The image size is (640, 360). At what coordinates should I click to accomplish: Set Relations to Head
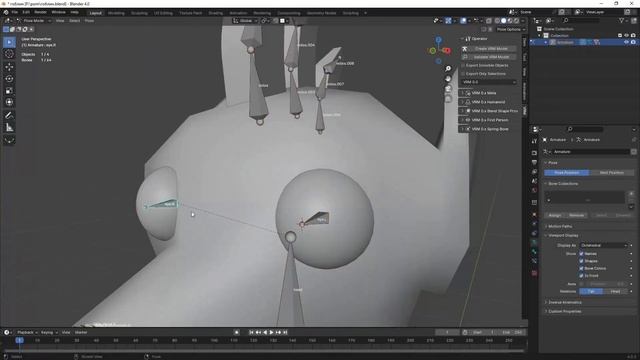point(615,291)
